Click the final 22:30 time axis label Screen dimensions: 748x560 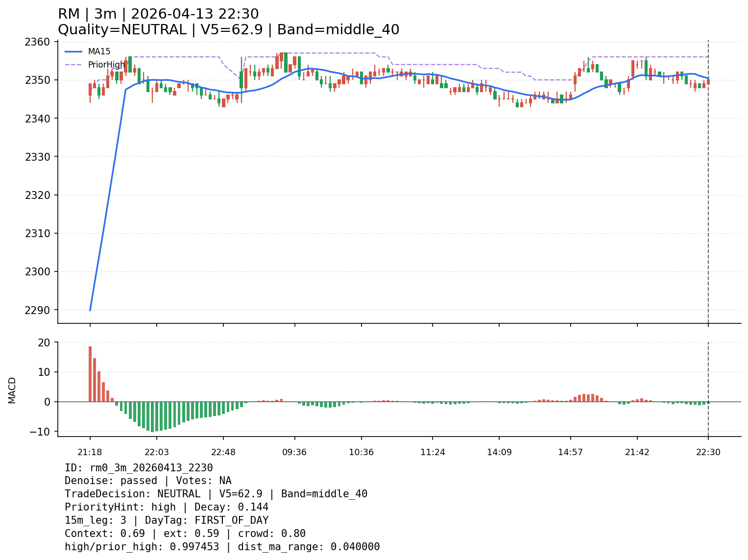pyautogui.click(x=708, y=452)
